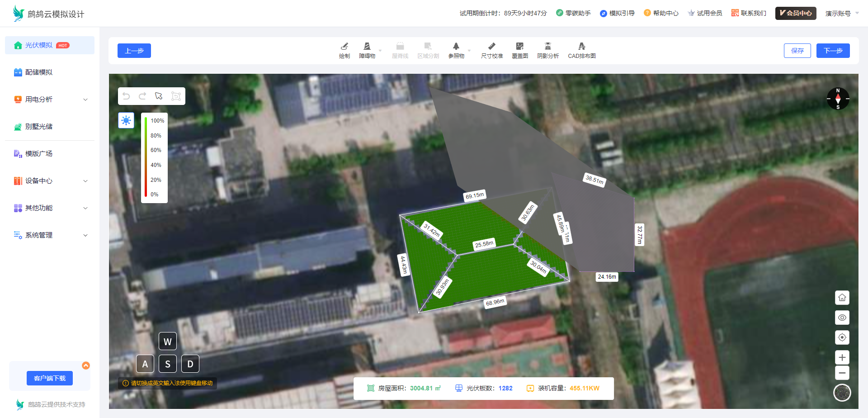This screenshot has width=868, height=418.
Task: Open 联系我们 in the top bar
Action: point(749,13)
